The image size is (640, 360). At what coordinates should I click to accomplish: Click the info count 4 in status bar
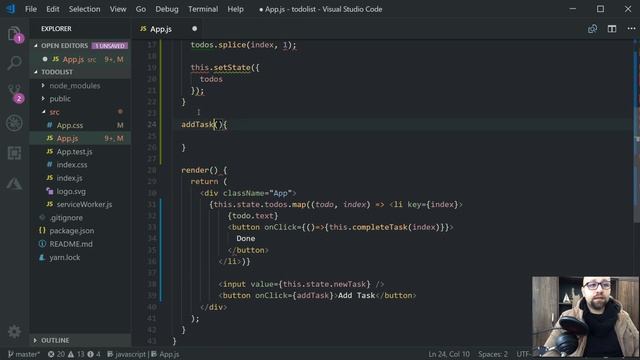click(94, 354)
